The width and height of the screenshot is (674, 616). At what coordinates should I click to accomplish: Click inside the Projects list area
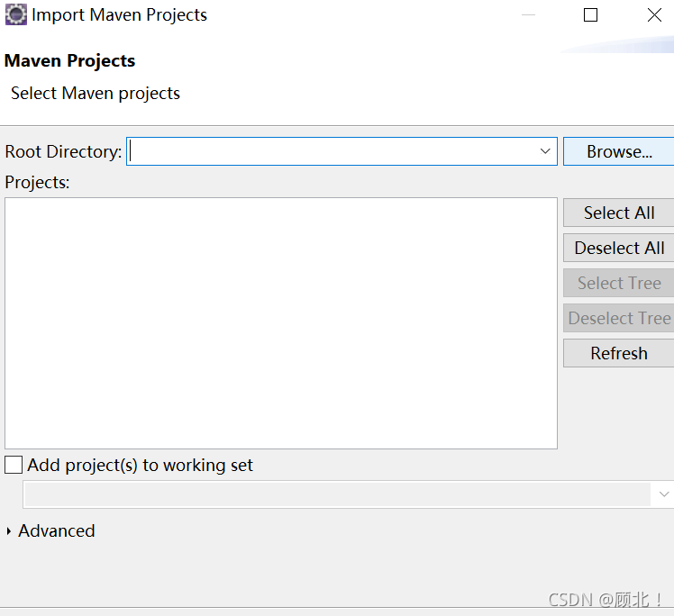tap(281, 323)
